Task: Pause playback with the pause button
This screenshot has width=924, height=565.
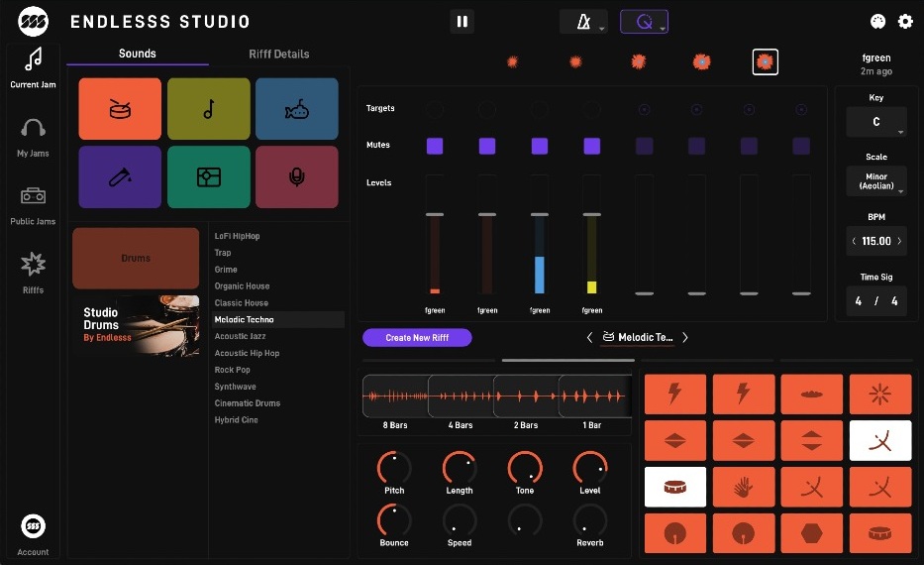Action: 462,22
